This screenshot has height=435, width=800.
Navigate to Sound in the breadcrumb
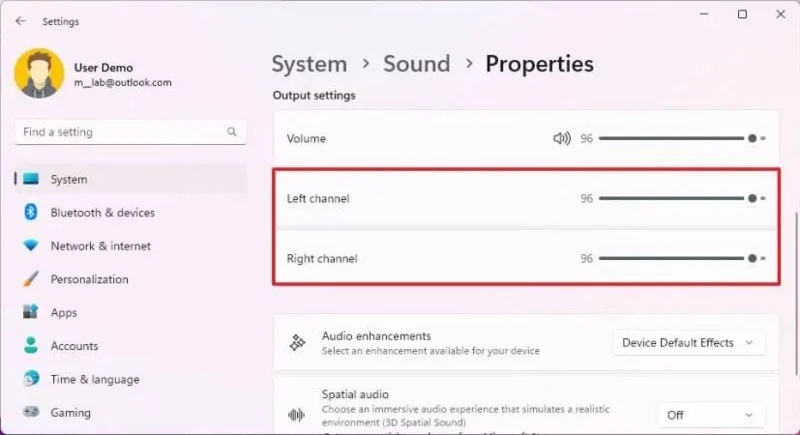(417, 64)
